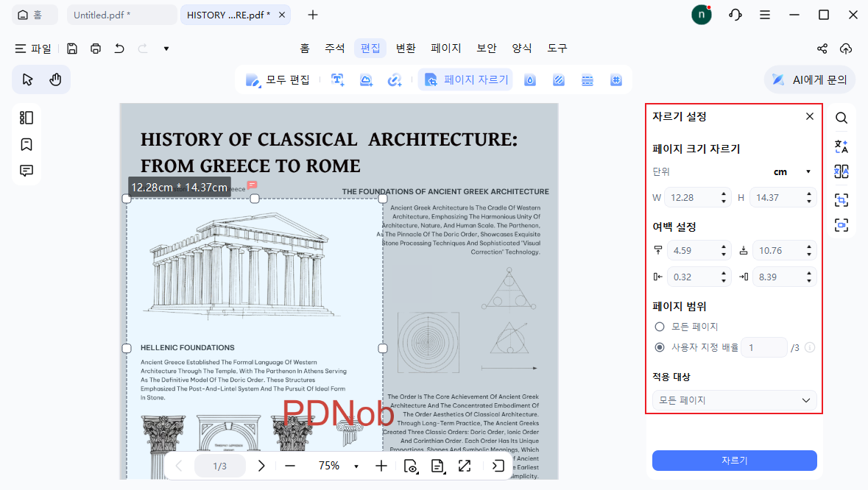Click the 모두 편집 button
Image resolution: width=868 pixels, height=490 pixels.
[278, 79]
